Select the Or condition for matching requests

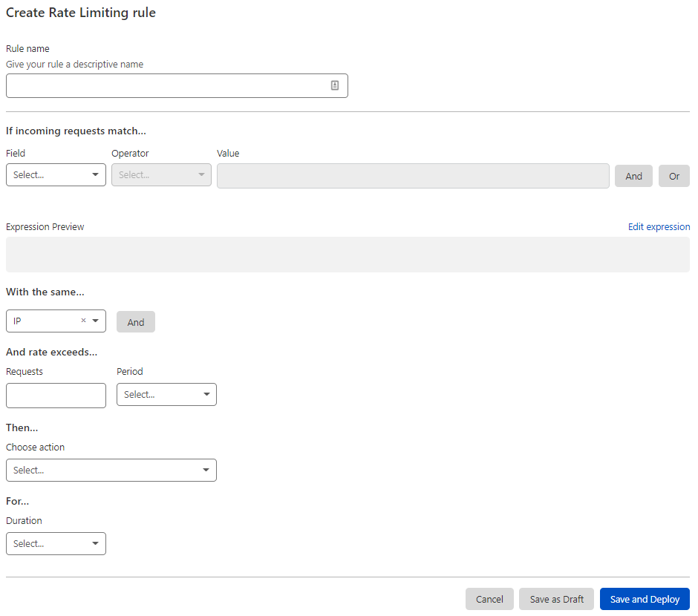[x=674, y=176]
